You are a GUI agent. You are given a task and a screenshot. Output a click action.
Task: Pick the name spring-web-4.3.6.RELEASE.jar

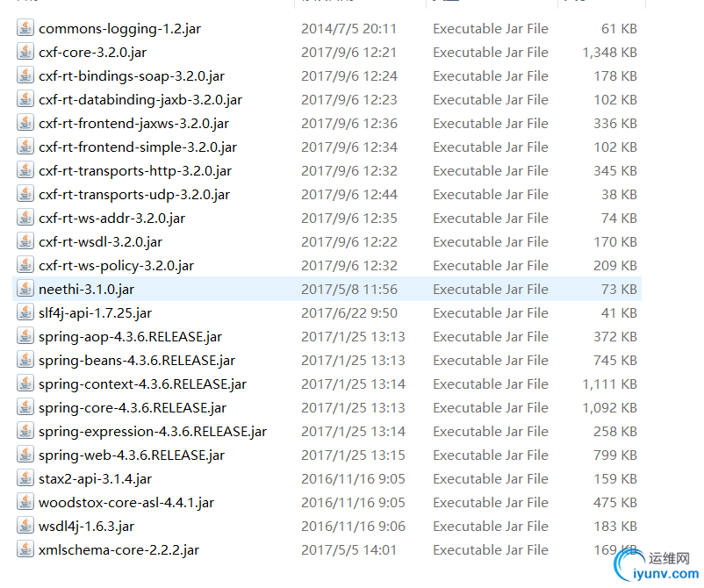(132, 456)
